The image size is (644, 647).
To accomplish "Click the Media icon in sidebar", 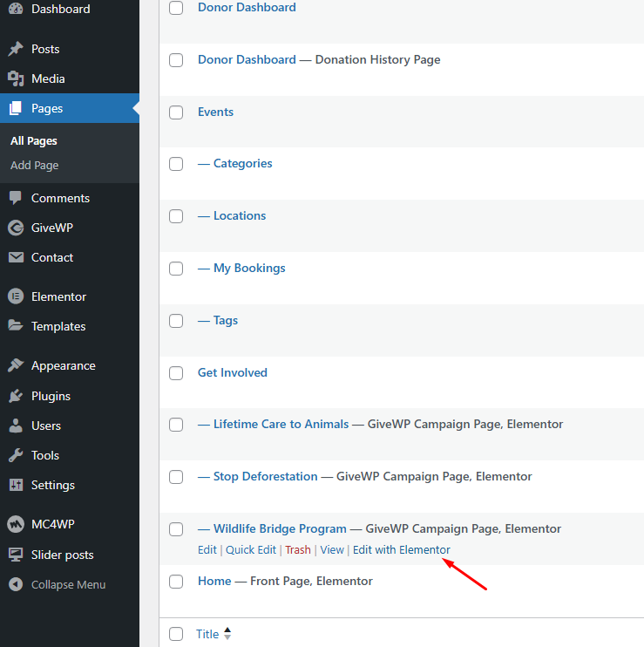I will pyautogui.click(x=16, y=78).
